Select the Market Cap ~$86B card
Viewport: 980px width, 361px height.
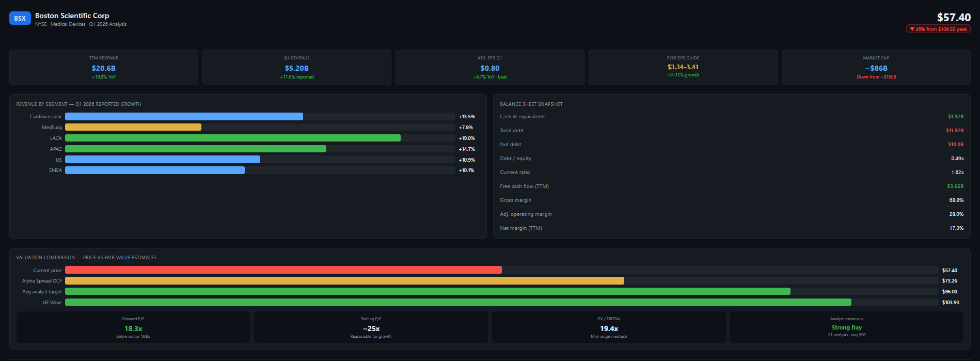tap(876, 67)
